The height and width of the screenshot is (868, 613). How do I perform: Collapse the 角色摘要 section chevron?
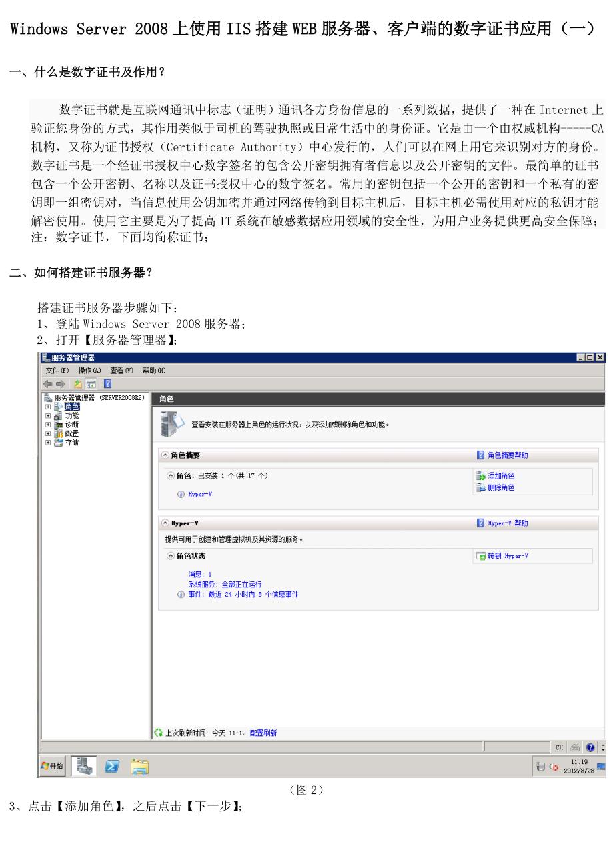(x=165, y=455)
